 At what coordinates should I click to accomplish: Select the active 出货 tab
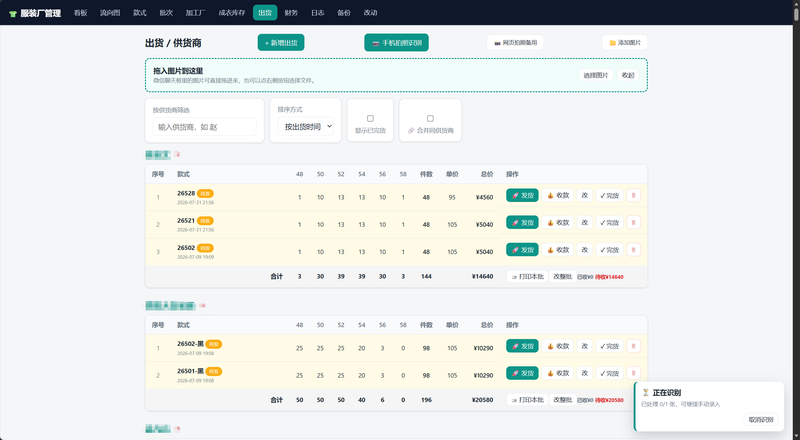(x=265, y=13)
